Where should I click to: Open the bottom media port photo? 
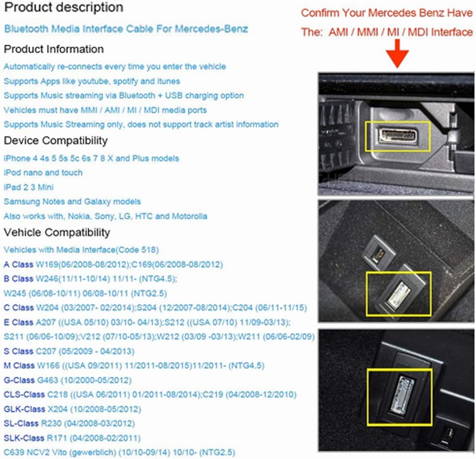point(396,390)
